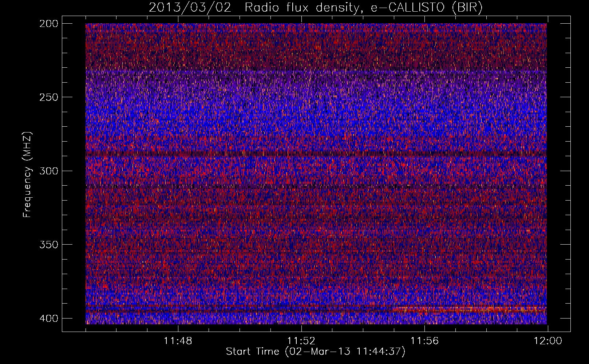
Task: Click the '200' frequency tick label
Action: coord(49,24)
